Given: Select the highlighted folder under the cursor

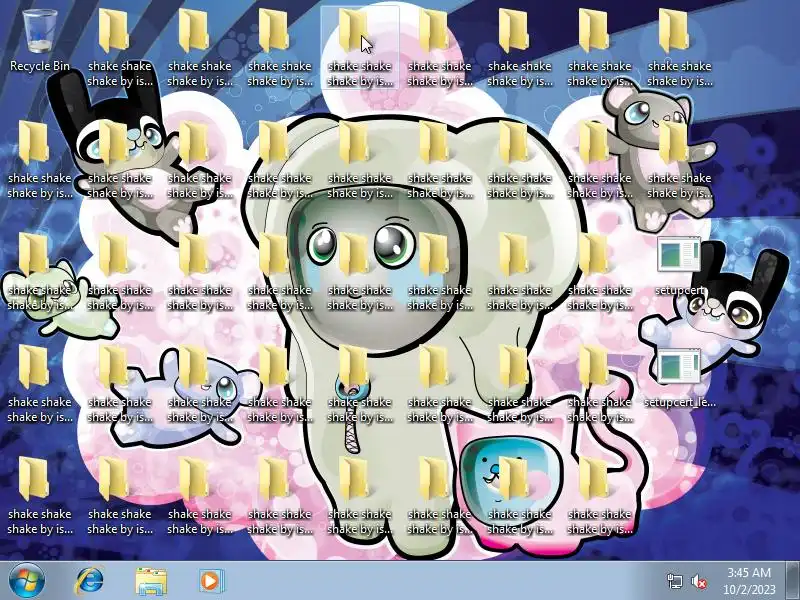Looking at the screenshot, I should click(360, 47).
